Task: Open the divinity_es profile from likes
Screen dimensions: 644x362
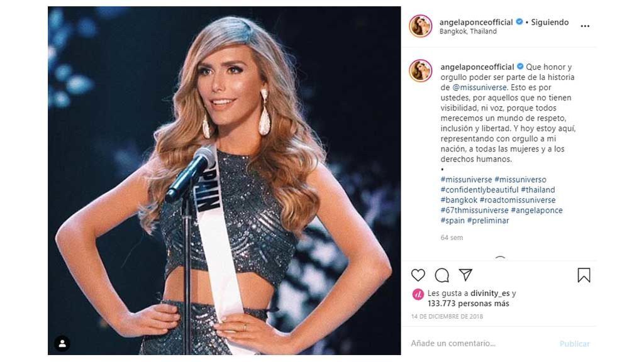Action: (x=490, y=293)
